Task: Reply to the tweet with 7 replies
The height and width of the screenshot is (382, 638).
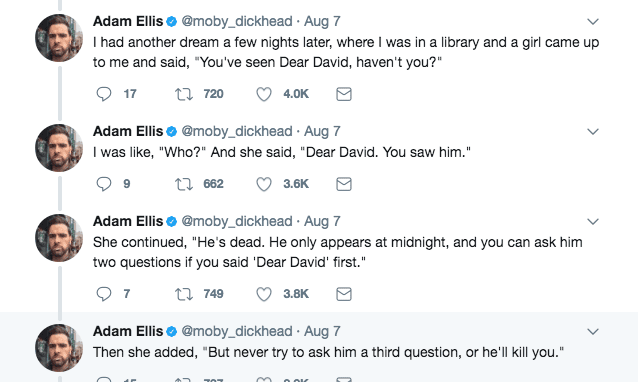Action: [x=104, y=294]
